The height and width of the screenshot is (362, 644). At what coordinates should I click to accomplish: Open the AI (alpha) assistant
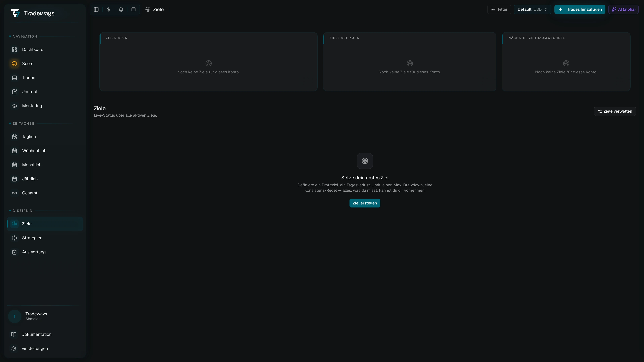pyautogui.click(x=624, y=9)
